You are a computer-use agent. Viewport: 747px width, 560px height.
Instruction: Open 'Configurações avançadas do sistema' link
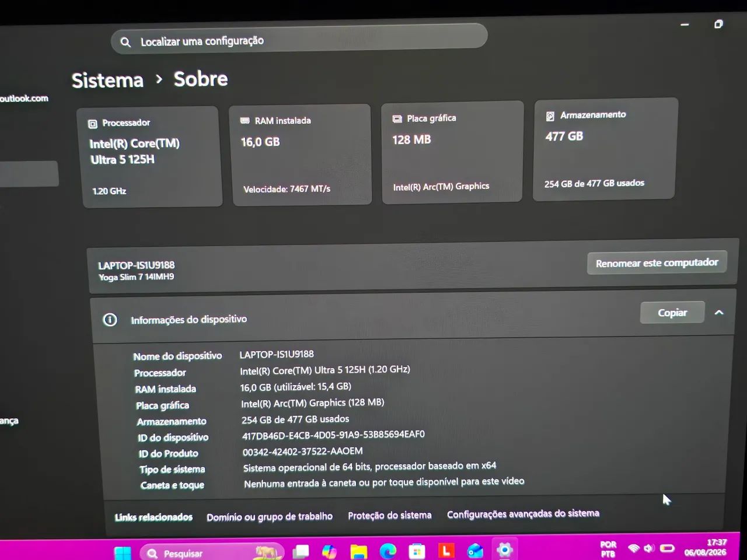pyautogui.click(x=523, y=513)
